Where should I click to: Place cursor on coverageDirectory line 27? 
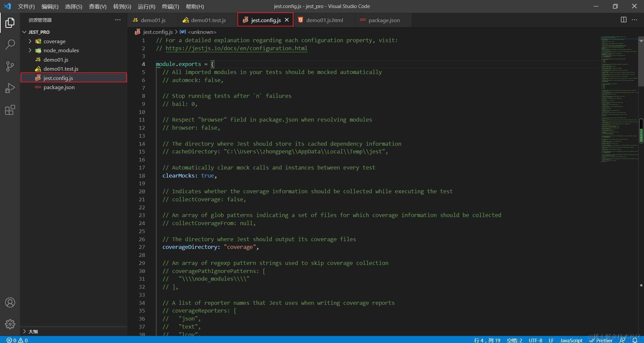(190, 247)
